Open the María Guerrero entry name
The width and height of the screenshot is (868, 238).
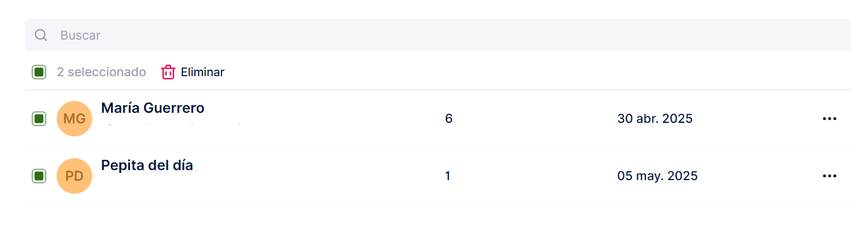coord(153,108)
